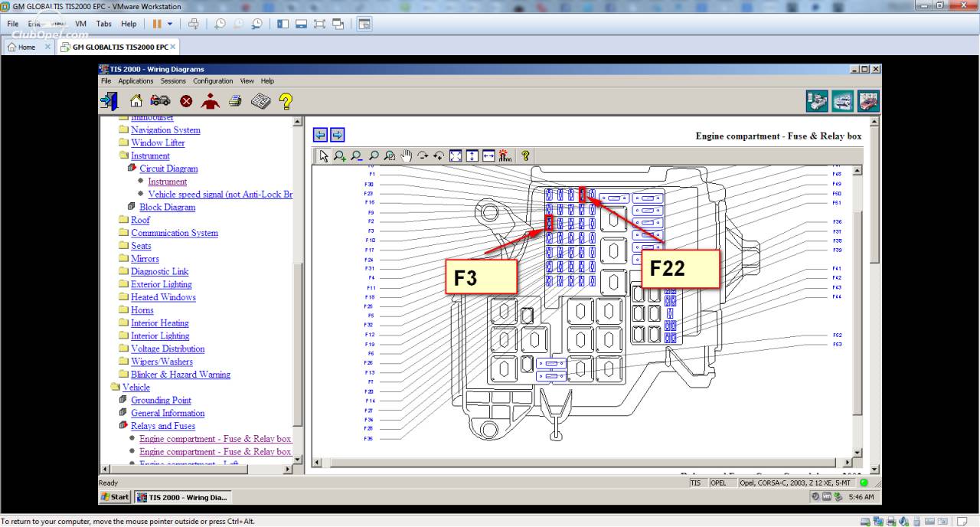Open the Circuit Diagram link
Screen dimensions: 980x527
(x=168, y=169)
